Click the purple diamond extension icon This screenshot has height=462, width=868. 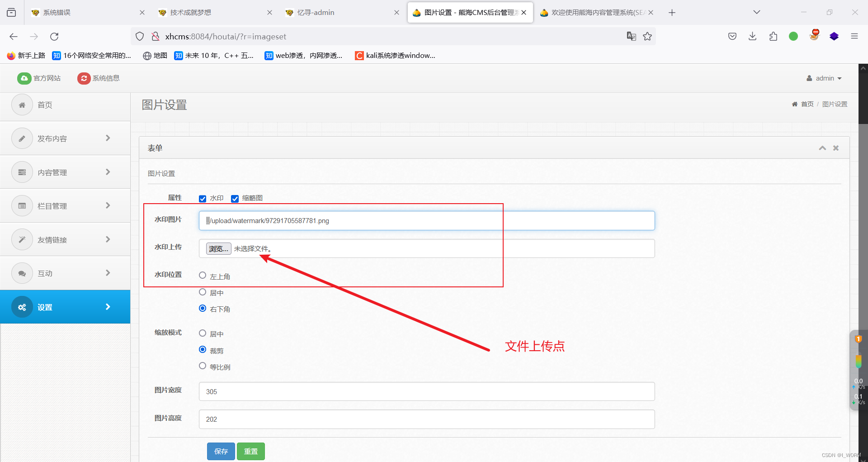click(834, 37)
